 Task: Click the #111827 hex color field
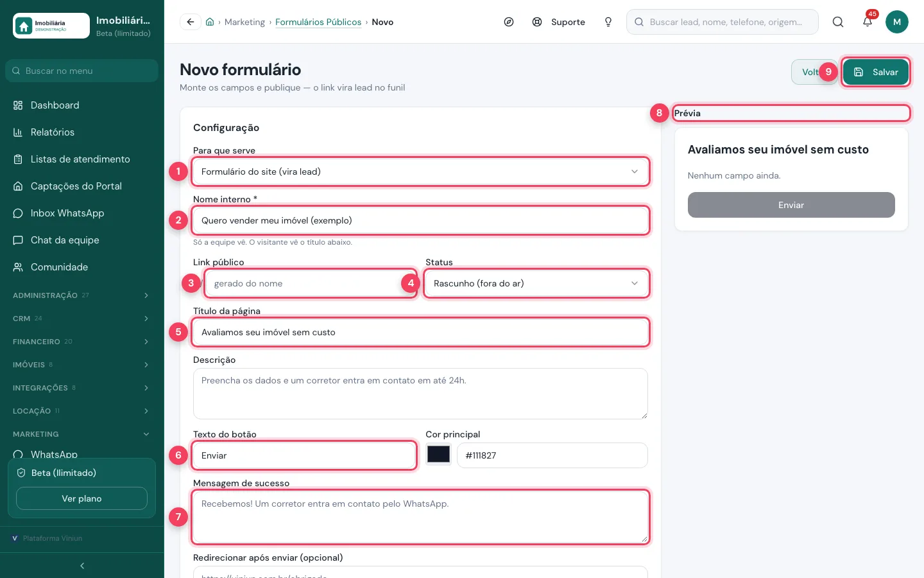552,455
